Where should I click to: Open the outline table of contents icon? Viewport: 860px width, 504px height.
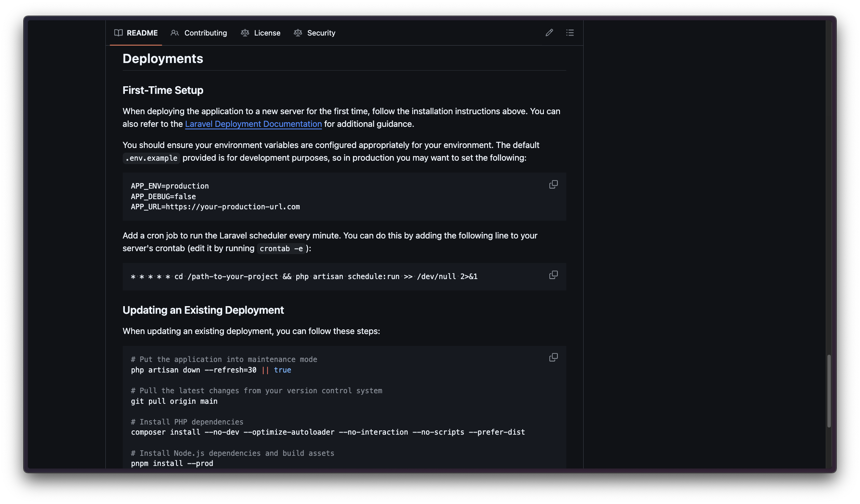(570, 33)
